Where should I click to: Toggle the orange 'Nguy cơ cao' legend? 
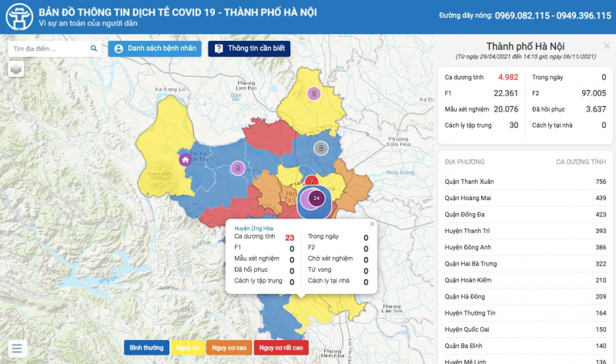pyautogui.click(x=228, y=348)
